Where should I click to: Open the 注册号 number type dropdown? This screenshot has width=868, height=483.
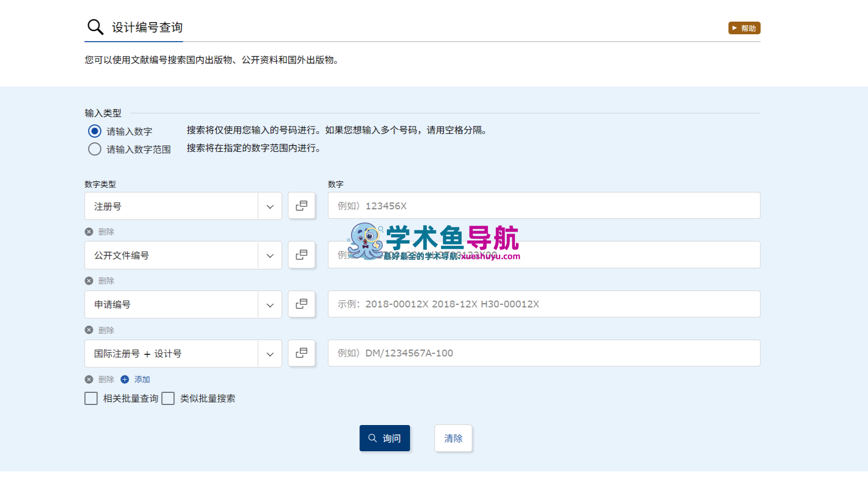click(x=183, y=206)
